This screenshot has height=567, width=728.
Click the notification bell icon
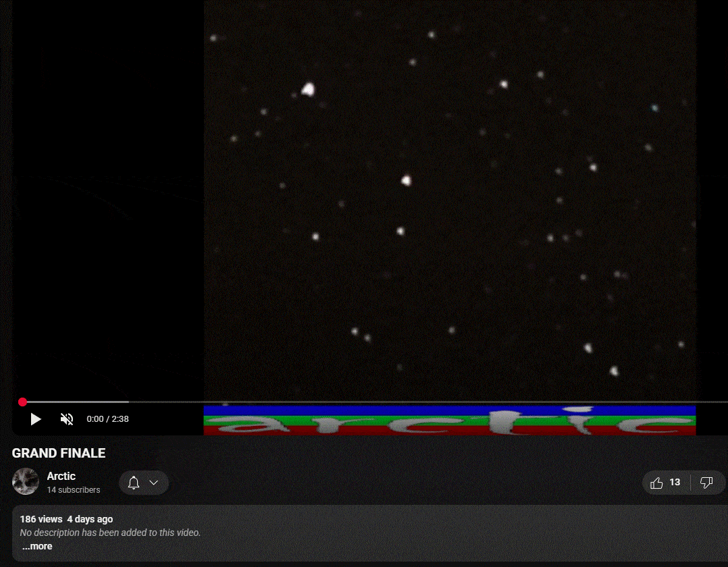[134, 483]
